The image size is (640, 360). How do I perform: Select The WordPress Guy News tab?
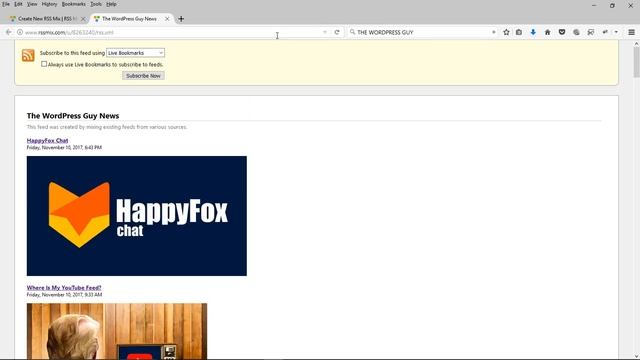[129, 19]
